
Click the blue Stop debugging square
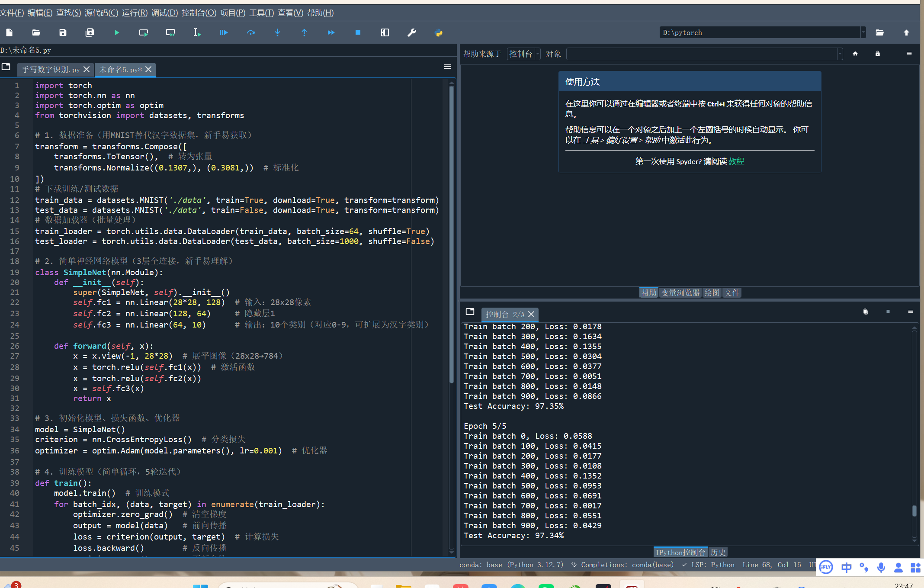click(x=358, y=32)
